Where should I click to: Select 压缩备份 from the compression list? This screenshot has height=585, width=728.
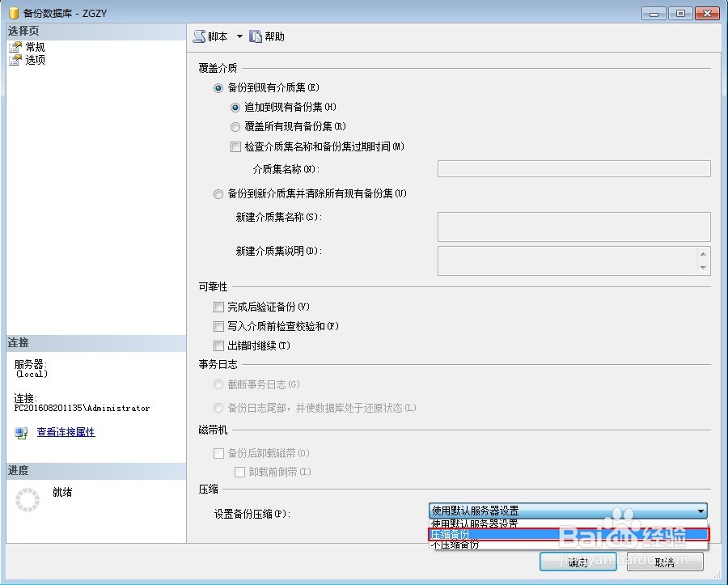(x=485, y=534)
